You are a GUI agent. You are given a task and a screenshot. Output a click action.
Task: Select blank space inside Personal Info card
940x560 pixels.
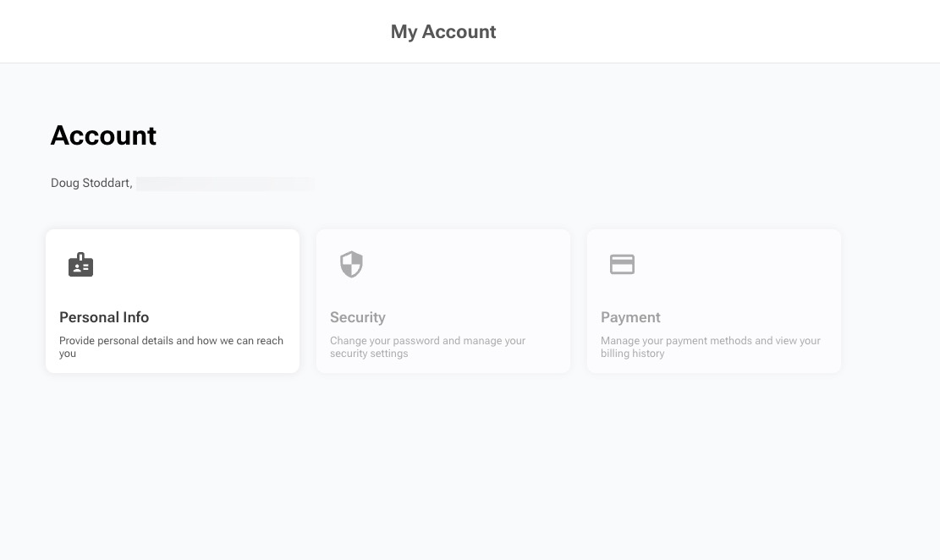(212, 266)
